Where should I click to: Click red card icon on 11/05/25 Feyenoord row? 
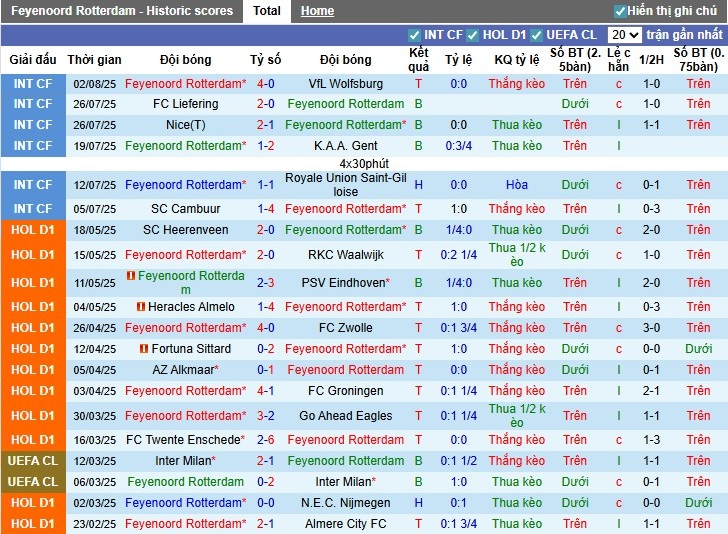131,276
